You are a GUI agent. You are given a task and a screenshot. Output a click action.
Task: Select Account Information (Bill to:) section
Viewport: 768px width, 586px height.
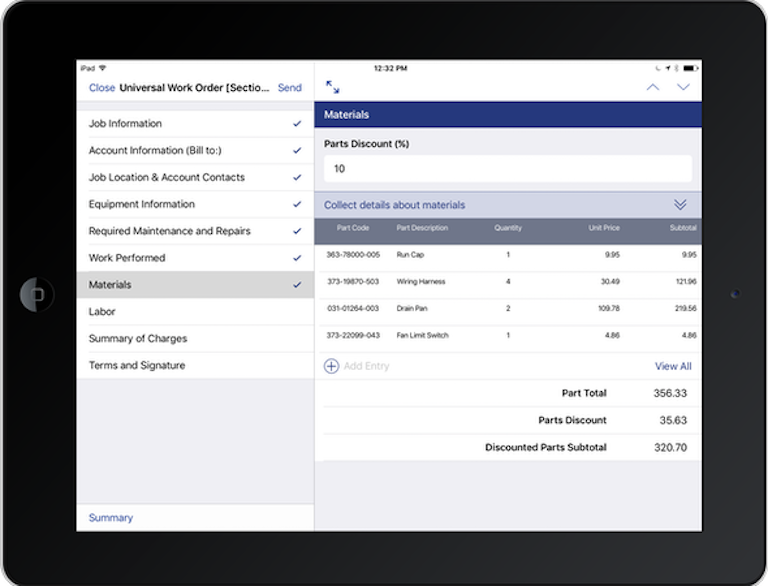[154, 151]
